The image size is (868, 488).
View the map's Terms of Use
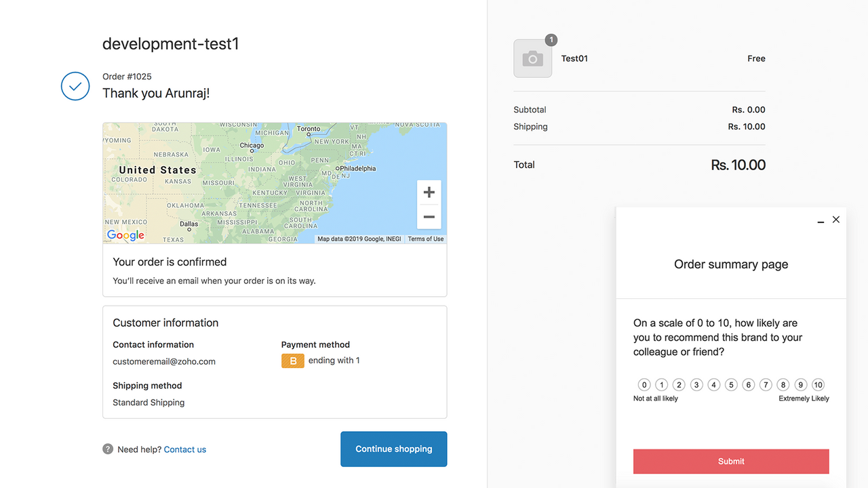pos(425,239)
